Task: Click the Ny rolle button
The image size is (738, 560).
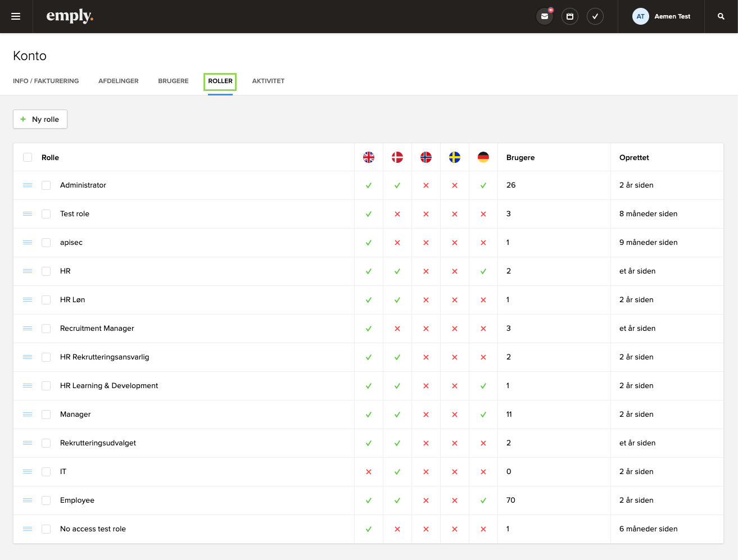Action: pos(40,119)
